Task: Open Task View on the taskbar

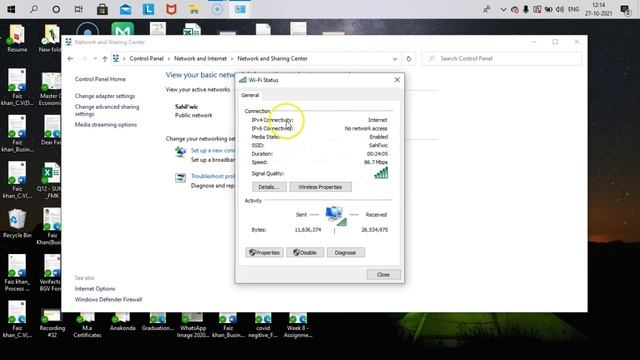Action: click(78, 9)
